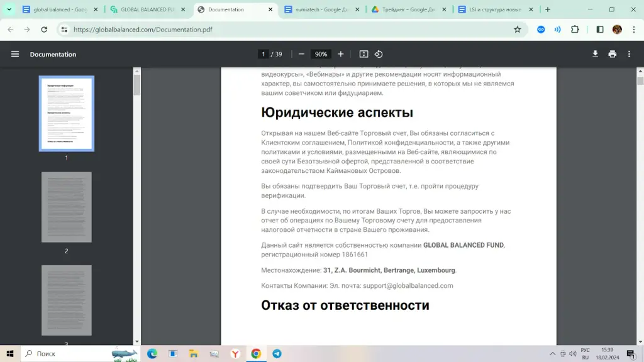Click the support@globalbalanced.com email text
This screenshot has width=644, height=362.
408,286
